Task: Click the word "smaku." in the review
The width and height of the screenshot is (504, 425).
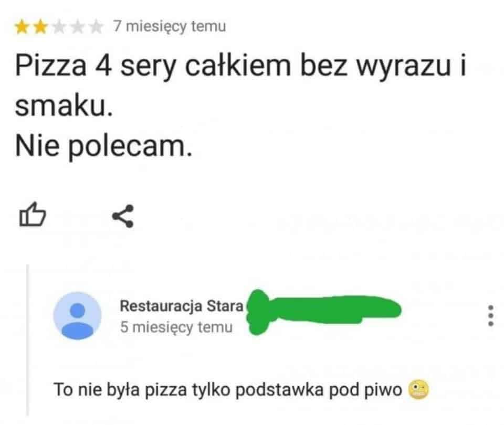Action: (64, 107)
